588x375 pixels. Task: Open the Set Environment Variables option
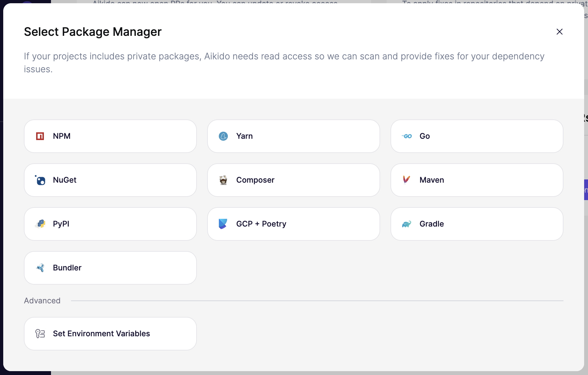[110, 334]
